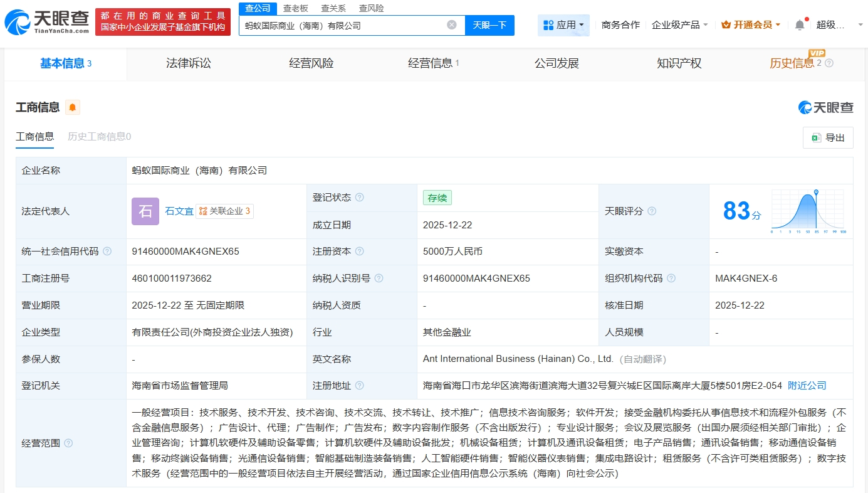This screenshot has height=493, width=868.
Task: Switch to the 法律诉讼 tab
Action: [189, 63]
